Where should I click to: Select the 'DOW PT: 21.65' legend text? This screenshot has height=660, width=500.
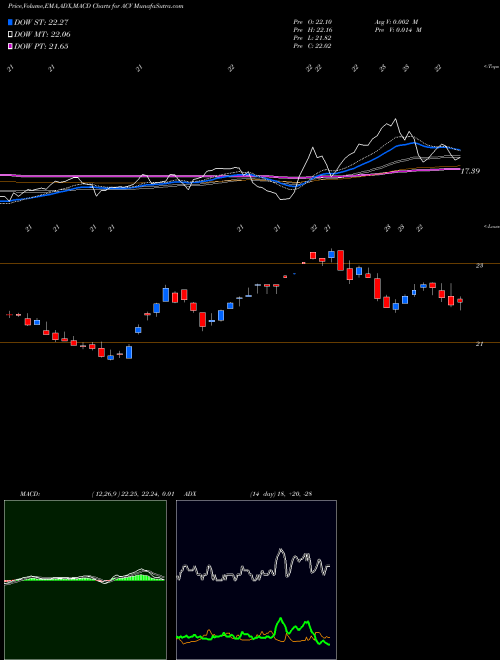click(41, 46)
